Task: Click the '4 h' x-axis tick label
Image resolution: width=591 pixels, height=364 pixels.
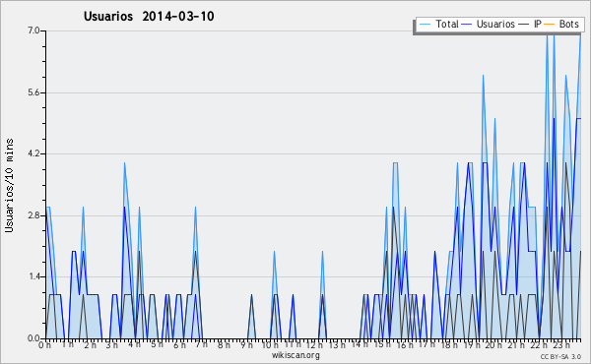Action: tap(134, 344)
